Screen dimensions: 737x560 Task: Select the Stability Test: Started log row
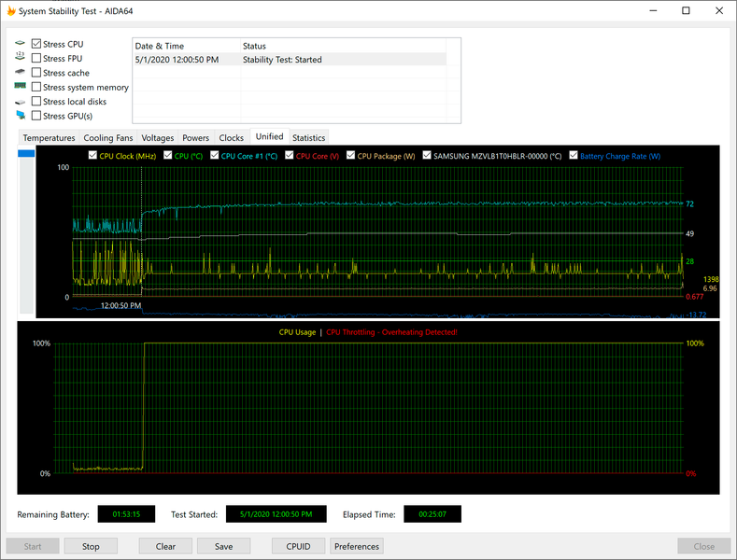coord(290,60)
